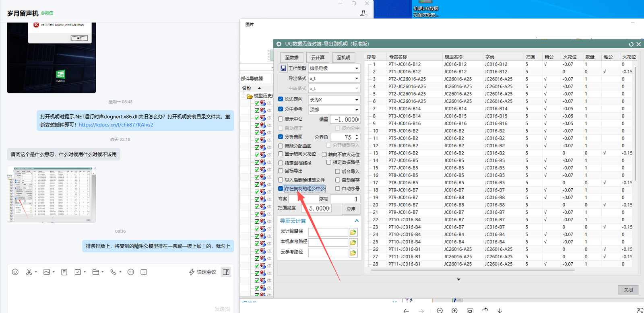
Task: Toggle the 分析曲面 checkbox
Action: tap(281, 137)
